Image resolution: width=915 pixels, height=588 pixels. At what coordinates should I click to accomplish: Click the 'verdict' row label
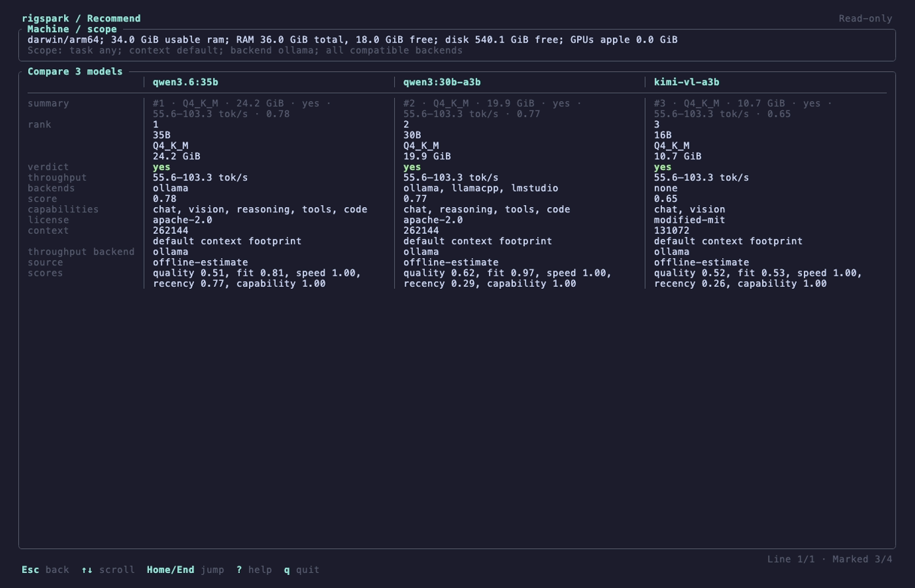click(48, 167)
